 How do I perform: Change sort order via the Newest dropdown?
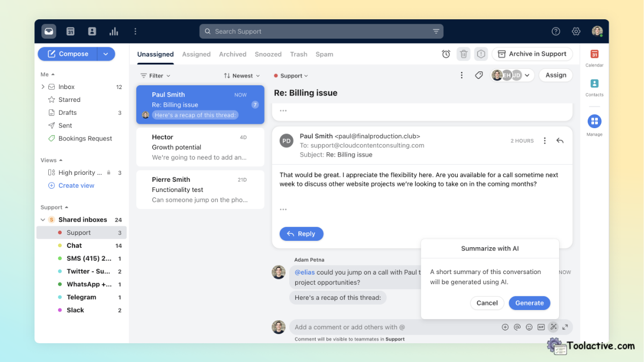click(x=241, y=75)
